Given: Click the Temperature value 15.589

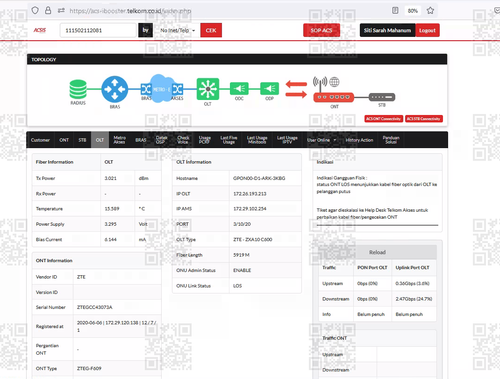Looking at the screenshot, I should click(112, 209).
